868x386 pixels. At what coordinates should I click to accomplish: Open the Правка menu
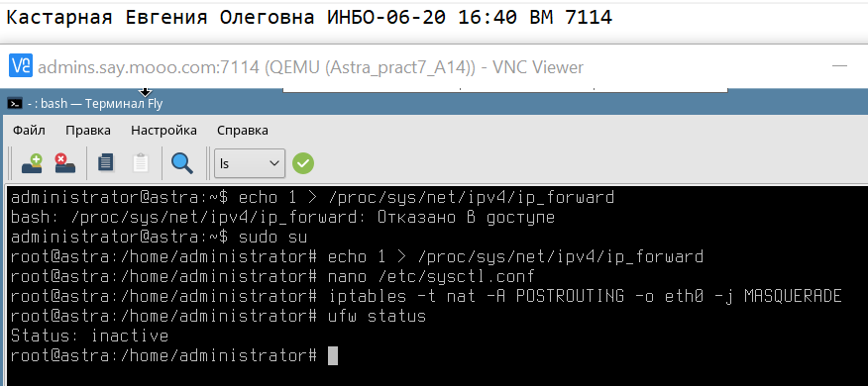(x=88, y=131)
